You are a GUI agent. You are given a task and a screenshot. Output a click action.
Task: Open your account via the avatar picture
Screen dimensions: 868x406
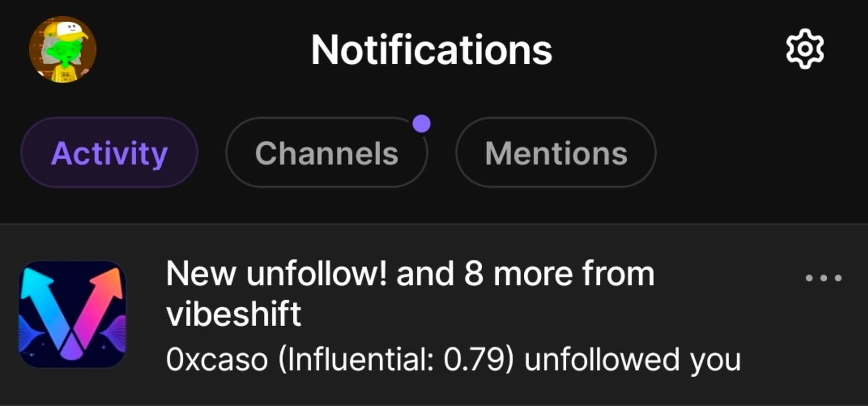pyautogui.click(x=63, y=49)
